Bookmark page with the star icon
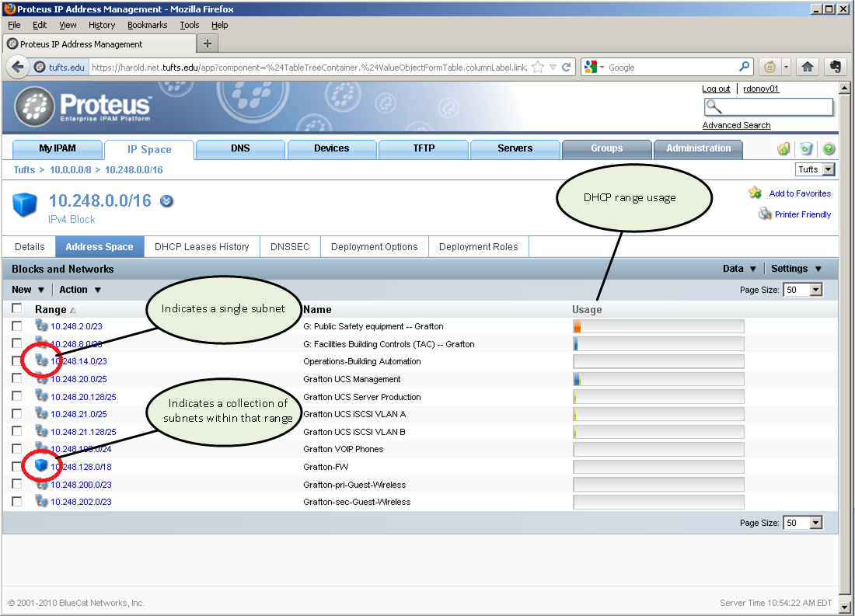Screen dimensions: 855x616 click(538, 67)
